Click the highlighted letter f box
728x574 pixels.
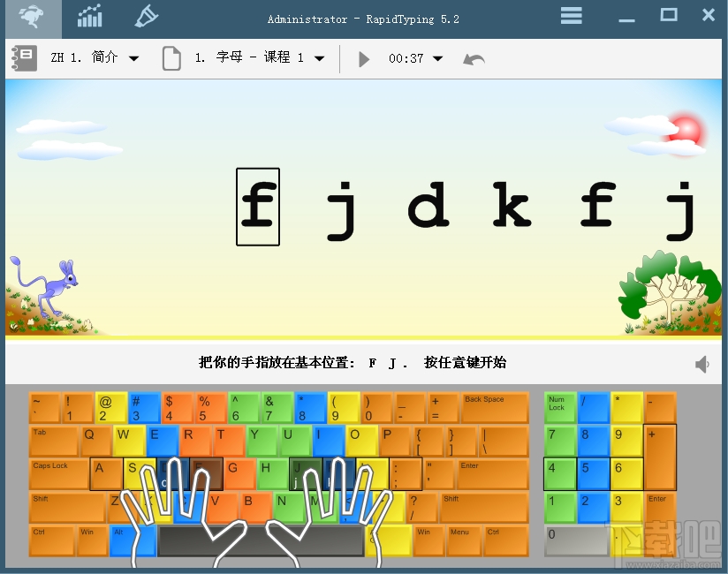point(257,206)
